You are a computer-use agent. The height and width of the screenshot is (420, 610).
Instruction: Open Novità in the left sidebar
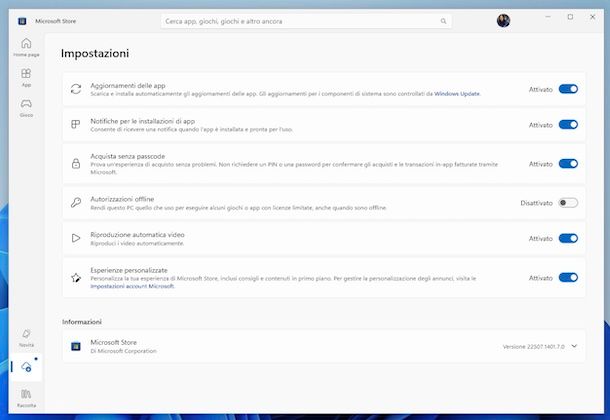pos(26,336)
